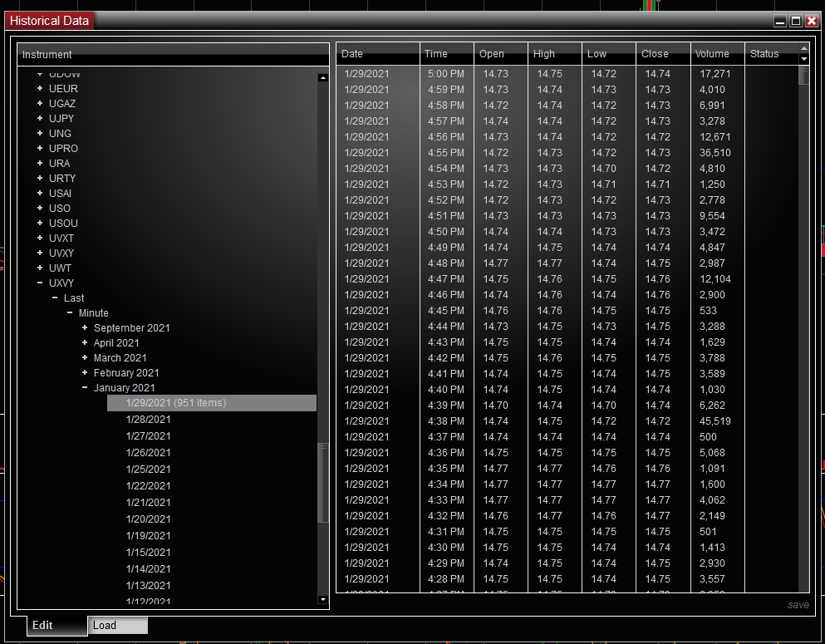
Task: Select the 1/14/2021 date entry
Action: (x=149, y=568)
